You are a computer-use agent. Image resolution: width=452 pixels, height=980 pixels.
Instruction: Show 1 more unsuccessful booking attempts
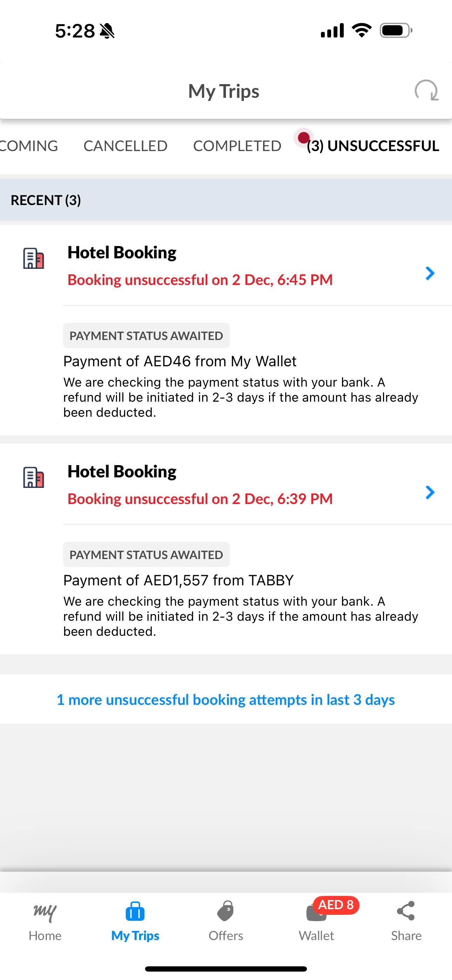[226, 700]
